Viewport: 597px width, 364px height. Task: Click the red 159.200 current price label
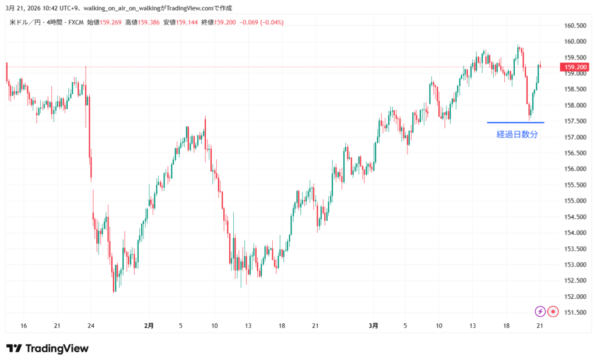[x=575, y=67]
